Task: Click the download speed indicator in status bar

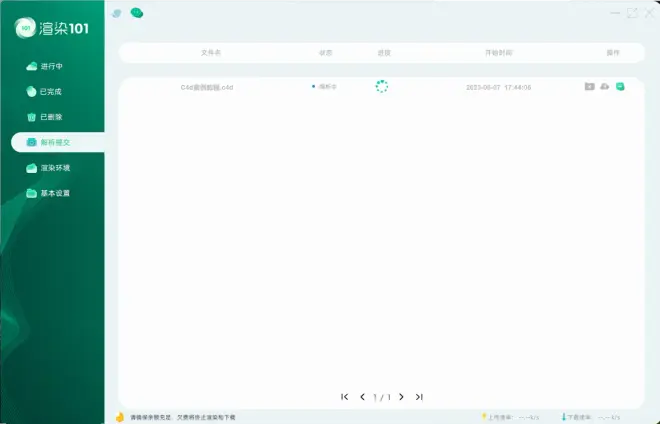Action: coord(591,417)
